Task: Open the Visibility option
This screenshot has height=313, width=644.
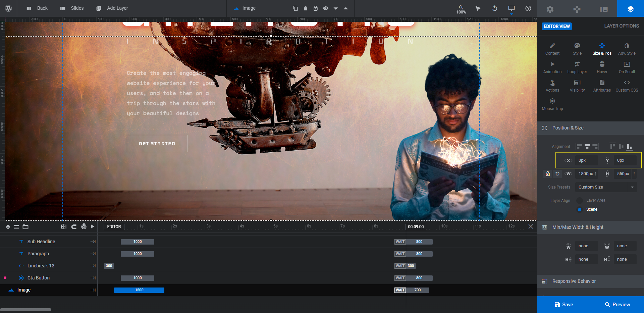Action: click(577, 86)
